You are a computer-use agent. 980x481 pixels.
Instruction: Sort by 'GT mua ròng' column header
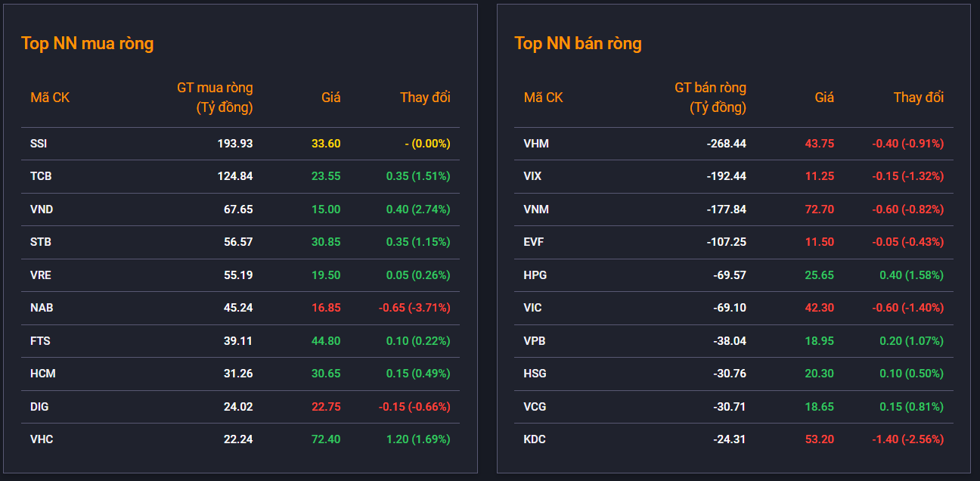pyautogui.click(x=215, y=98)
